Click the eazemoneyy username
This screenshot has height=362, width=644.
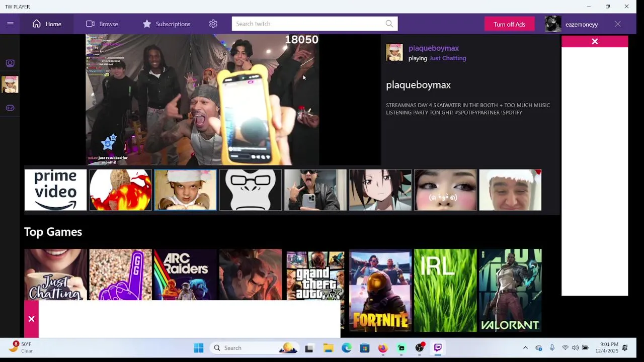click(582, 24)
